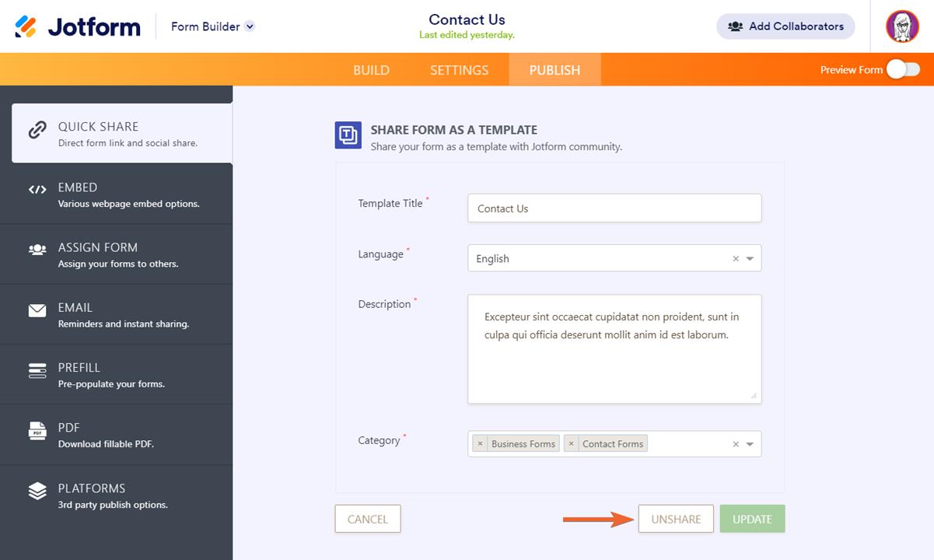
Task: Click the Platforms layers icon
Action: click(37, 491)
